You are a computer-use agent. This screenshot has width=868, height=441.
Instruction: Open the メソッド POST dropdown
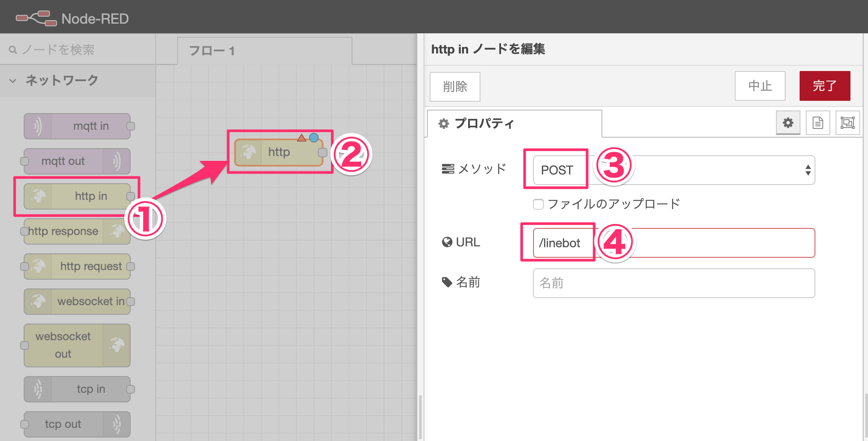(674, 170)
